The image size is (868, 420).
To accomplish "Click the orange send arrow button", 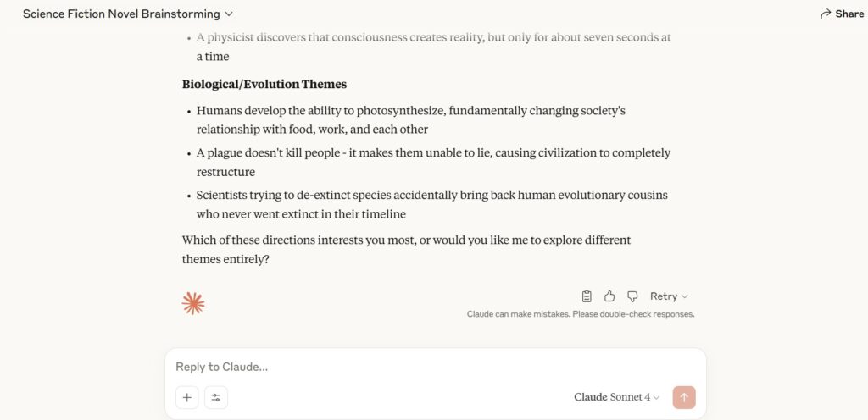I will point(684,397).
